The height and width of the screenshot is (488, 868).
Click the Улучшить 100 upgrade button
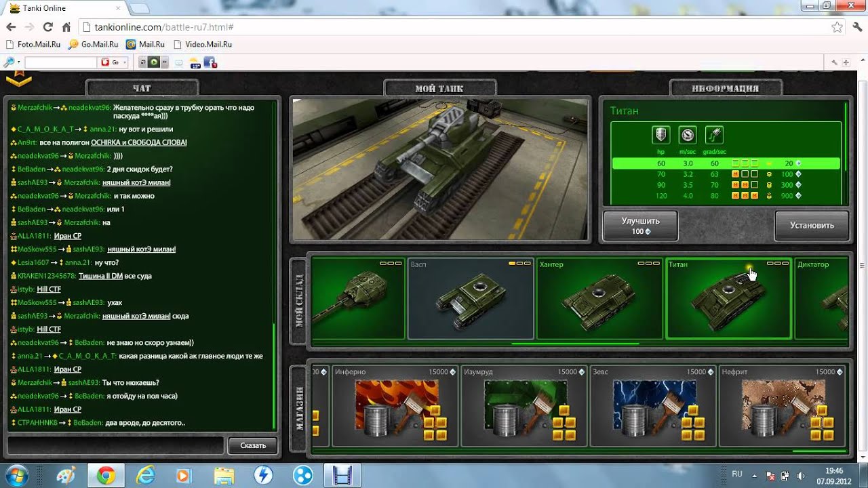(x=640, y=226)
